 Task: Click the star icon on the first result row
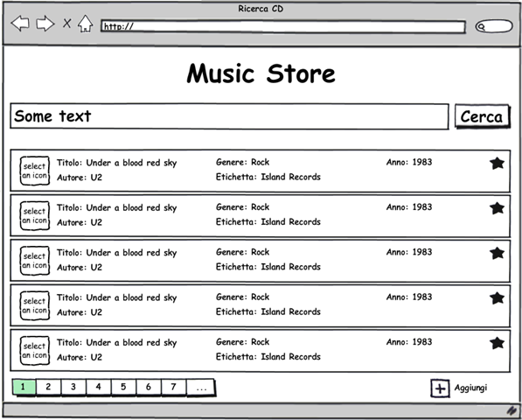point(497,164)
